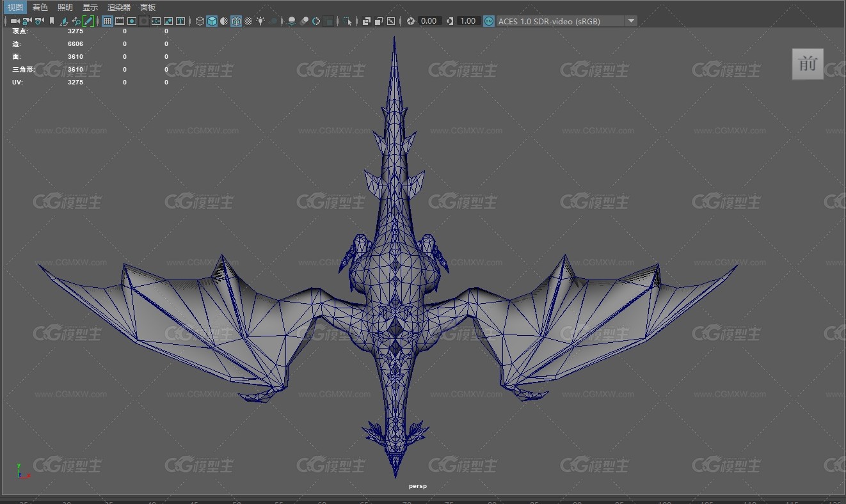Toggle Multisample Anti-aliasing icon
The image size is (846, 504).
[x=316, y=21]
